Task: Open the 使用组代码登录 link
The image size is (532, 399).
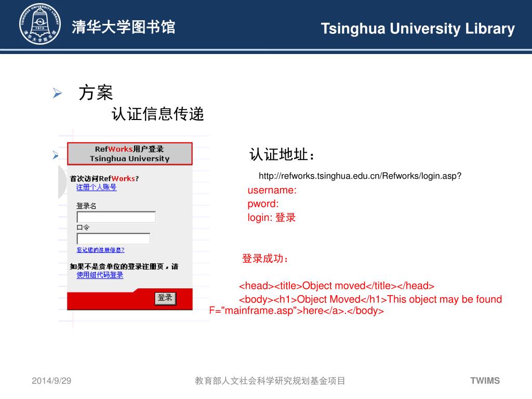Action: [x=100, y=275]
